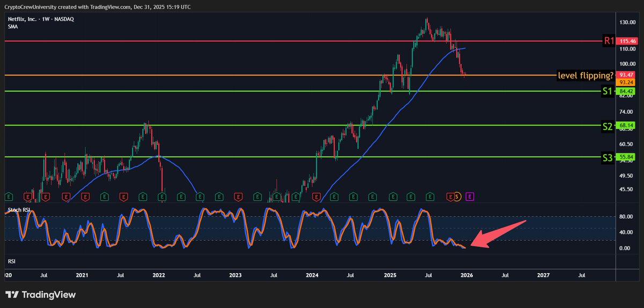Click the 110.00 price axis label
Viewport: 644px width, 308px height.
tap(627, 49)
